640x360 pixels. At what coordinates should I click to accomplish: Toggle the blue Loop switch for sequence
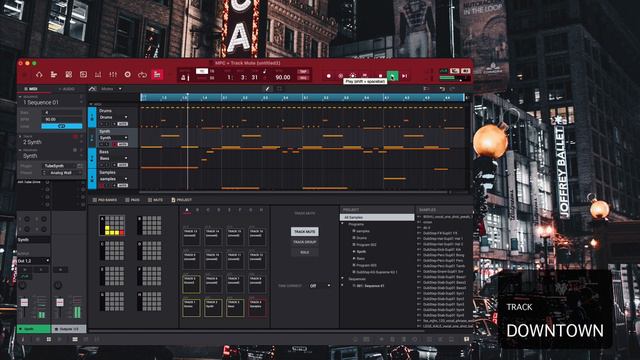62,126
